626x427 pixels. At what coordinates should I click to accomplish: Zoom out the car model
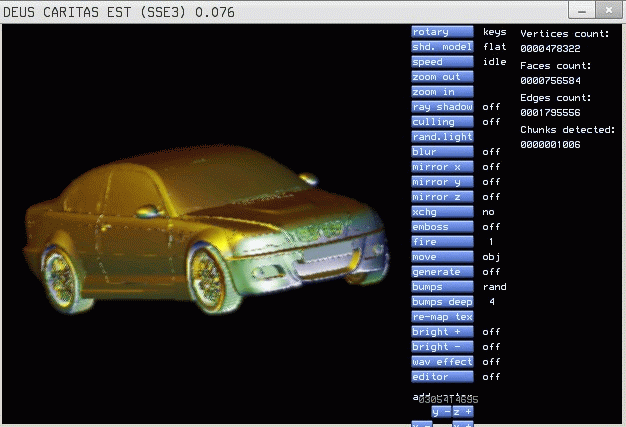click(442, 77)
